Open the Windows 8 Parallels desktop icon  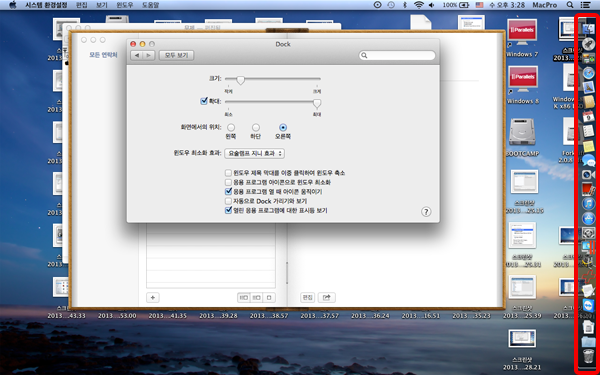(x=522, y=85)
